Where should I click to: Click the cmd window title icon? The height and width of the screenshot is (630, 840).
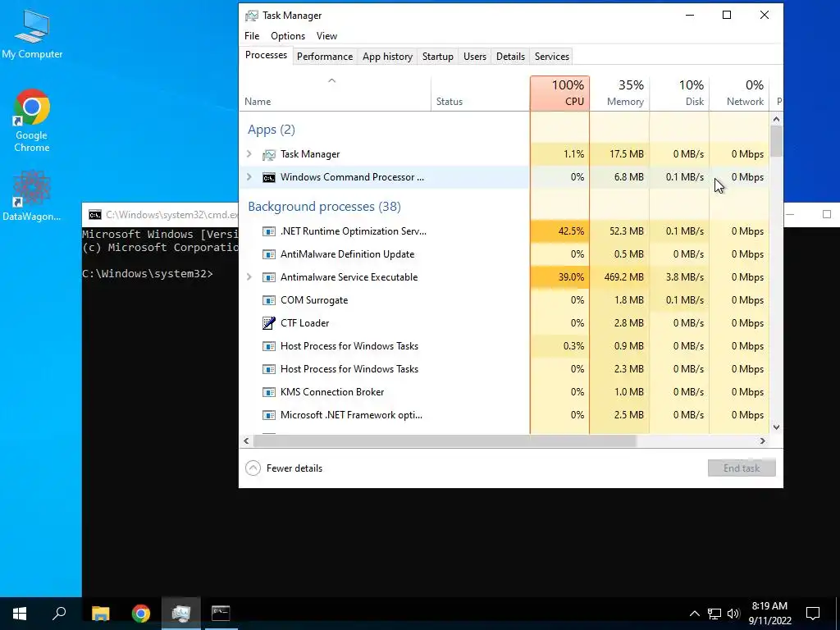(95, 215)
